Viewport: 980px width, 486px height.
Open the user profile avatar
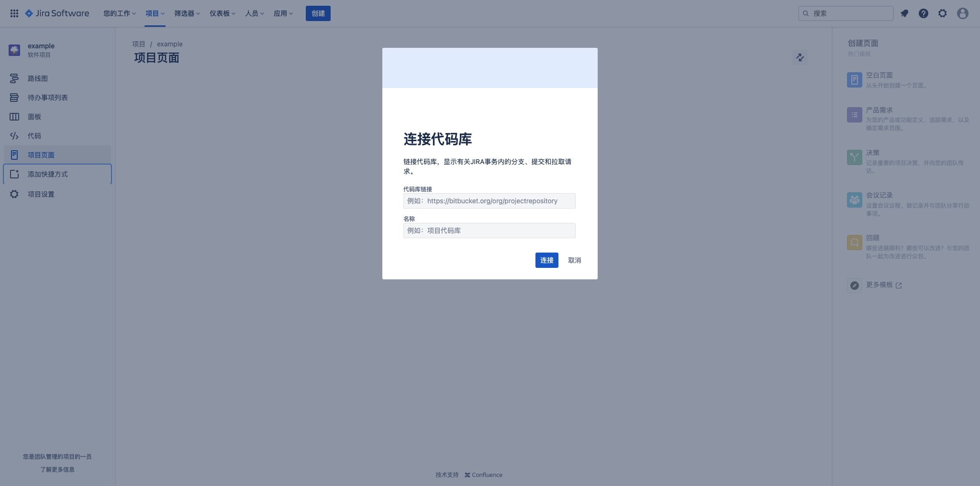point(963,13)
